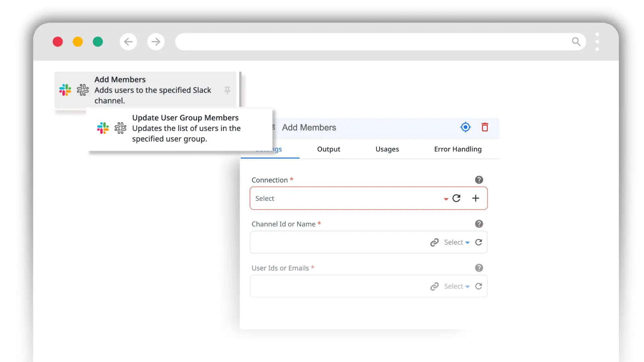Click the crosshair locate icon in the header
The image size is (644, 362).
coord(465,127)
